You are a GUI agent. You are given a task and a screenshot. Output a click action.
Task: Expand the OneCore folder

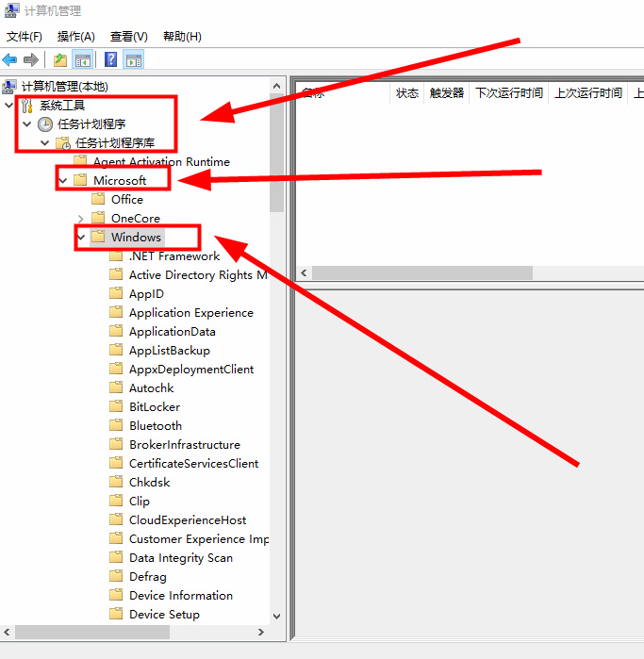coord(81,219)
